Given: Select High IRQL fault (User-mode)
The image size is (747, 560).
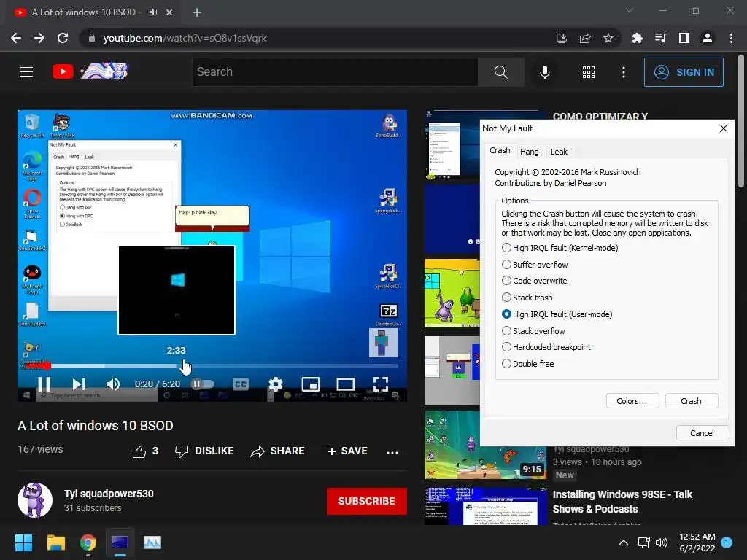Looking at the screenshot, I should pos(557,314).
